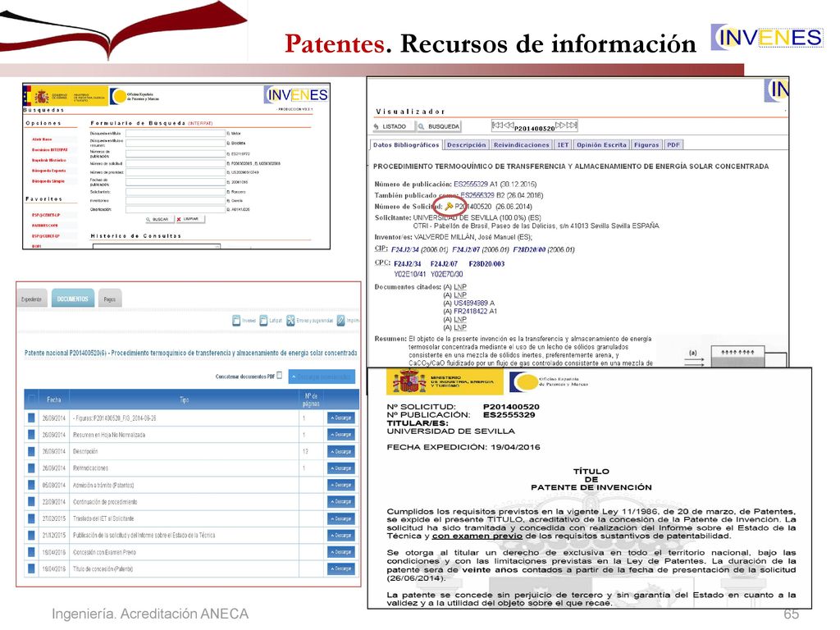Open Búsqueda Experta option in sidebar

(48, 171)
